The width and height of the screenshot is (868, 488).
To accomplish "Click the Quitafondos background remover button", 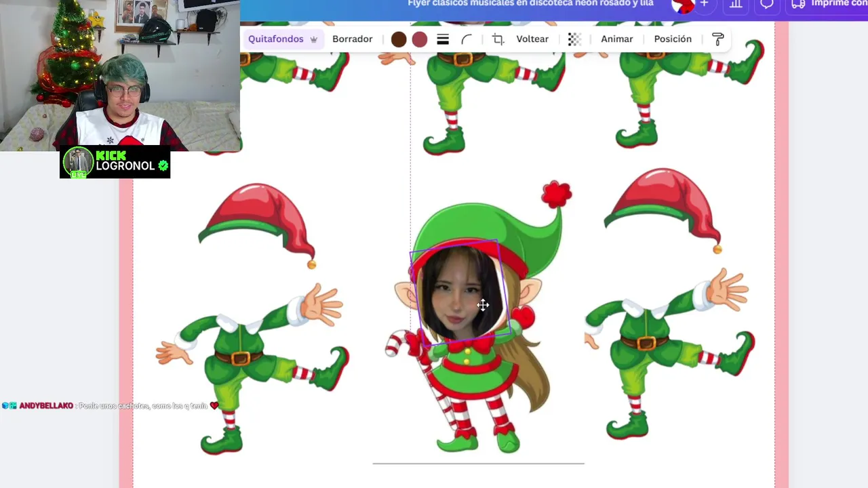I will click(x=282, y=39).
